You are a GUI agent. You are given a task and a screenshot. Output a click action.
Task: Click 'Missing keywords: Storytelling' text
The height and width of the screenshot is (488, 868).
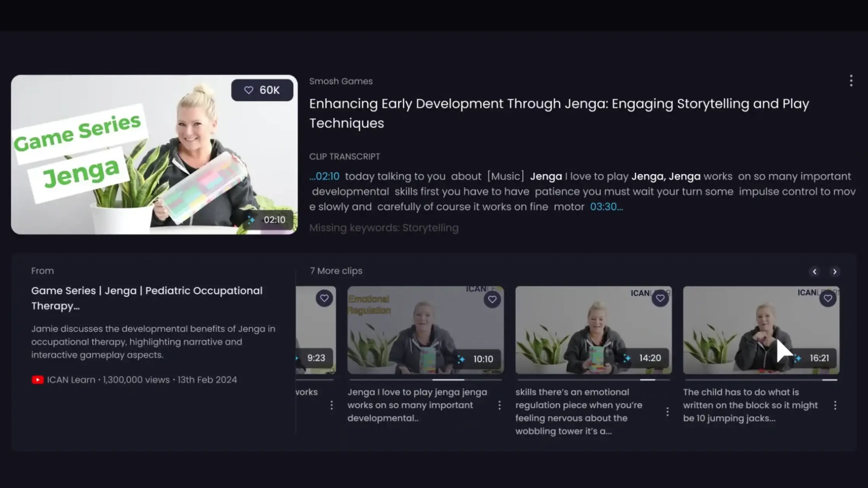pyautogui.click(x=384, y=228)
